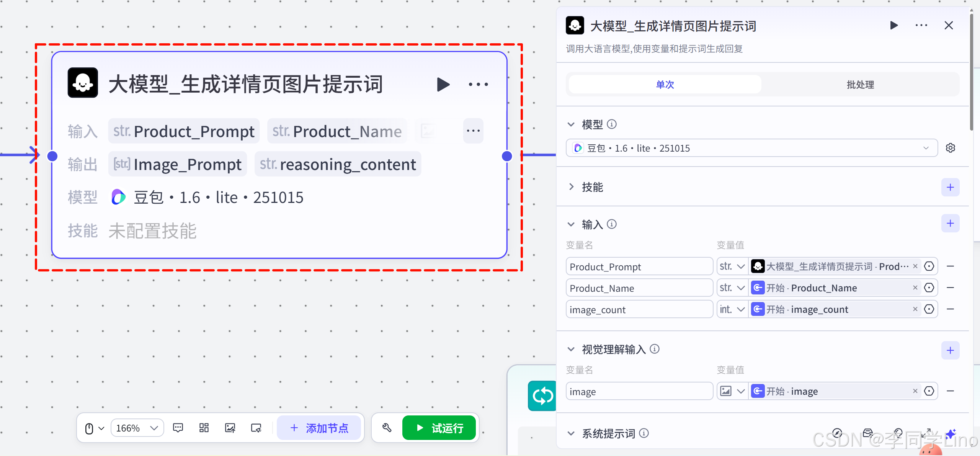Viewport: 980px width, 456px height.
Task: Select the 单次 mode tab
Action: [x=665, y=85]
